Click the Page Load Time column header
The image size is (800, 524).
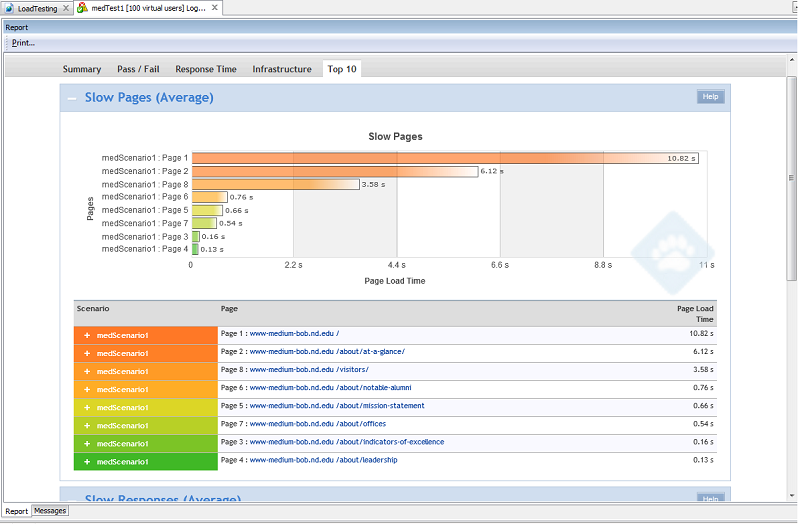(x=695, y=314)
